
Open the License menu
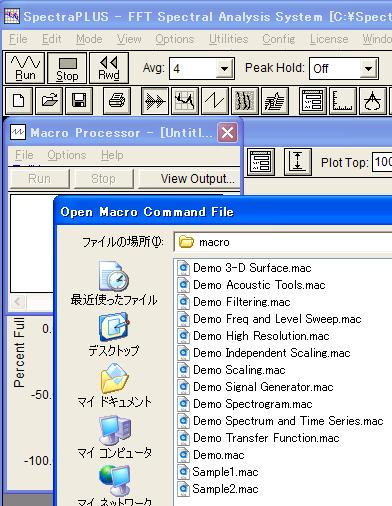(x=329, y=39)
